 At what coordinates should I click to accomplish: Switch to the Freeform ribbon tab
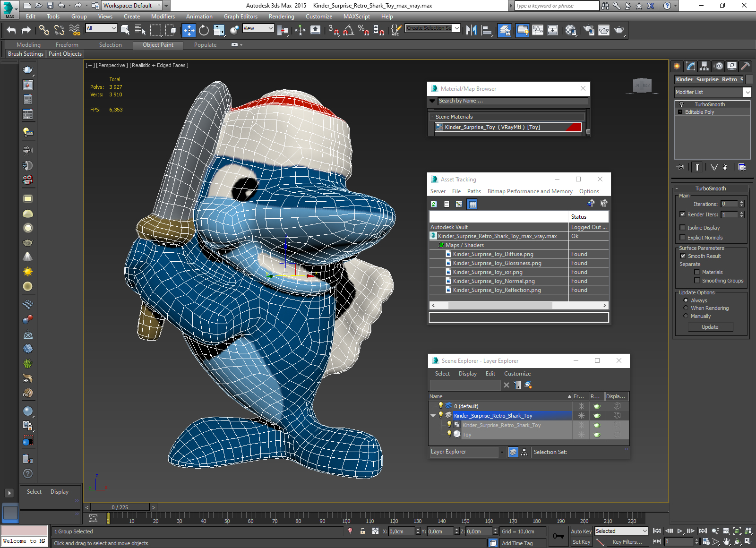tap(67, 45)
